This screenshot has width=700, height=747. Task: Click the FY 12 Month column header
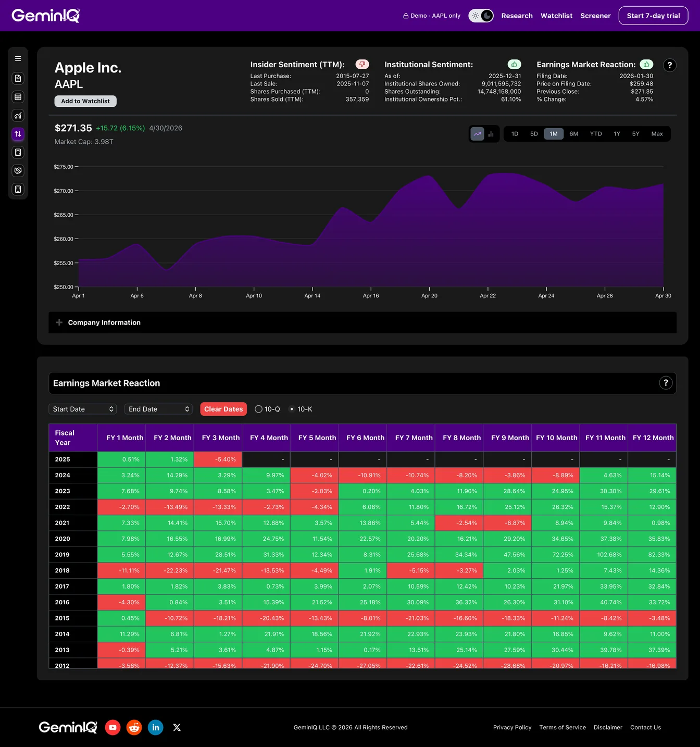(x=653, y=438)
